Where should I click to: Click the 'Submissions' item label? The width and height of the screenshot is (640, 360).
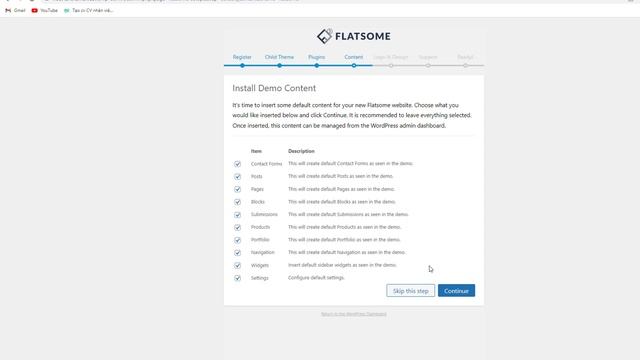pyautogui.click(x=264, y=214)
